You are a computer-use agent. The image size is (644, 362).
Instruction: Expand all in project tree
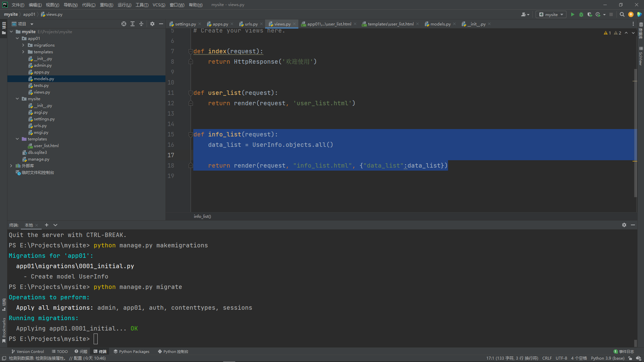click(133, 24)
